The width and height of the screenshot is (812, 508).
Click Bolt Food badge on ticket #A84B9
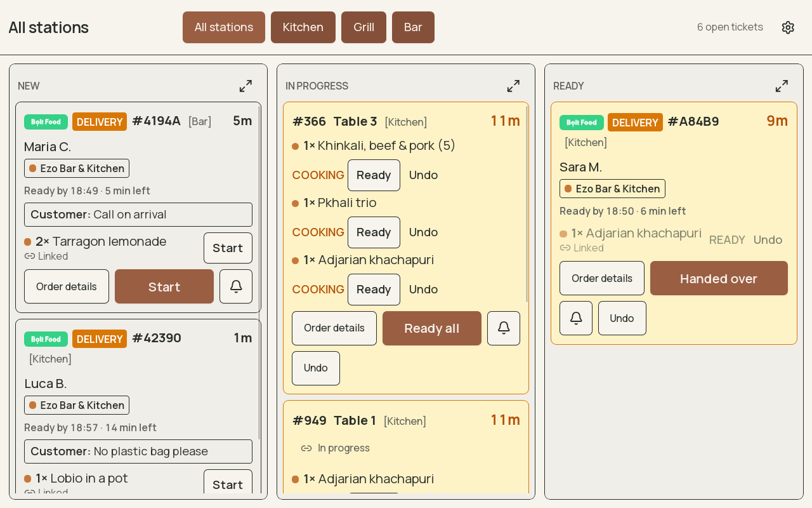[x=581, y=123]
